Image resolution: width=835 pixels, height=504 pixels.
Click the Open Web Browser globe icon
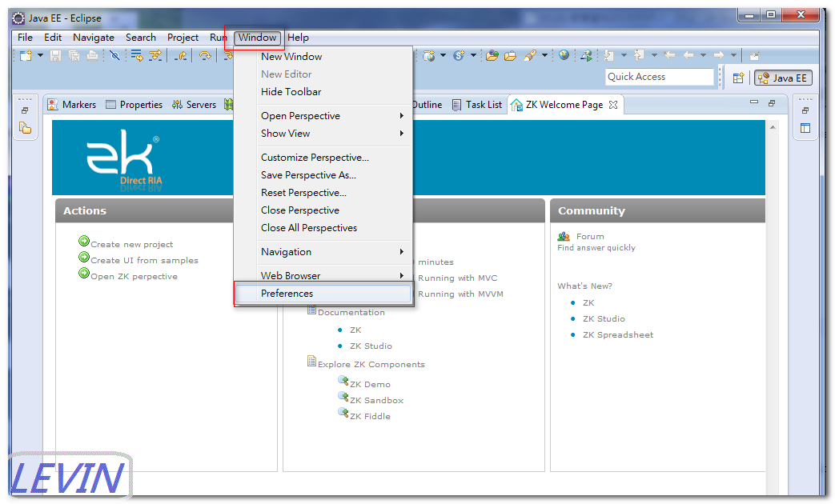click(564, 55)
